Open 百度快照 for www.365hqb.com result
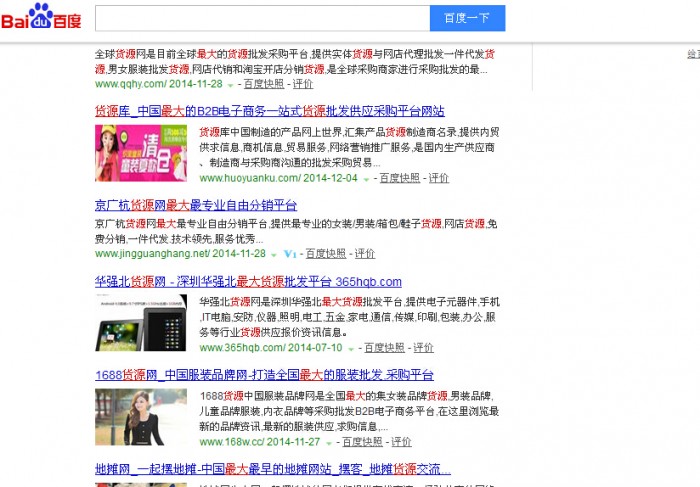Viewport: 700px width, 487px height. [x=384, y=348]
